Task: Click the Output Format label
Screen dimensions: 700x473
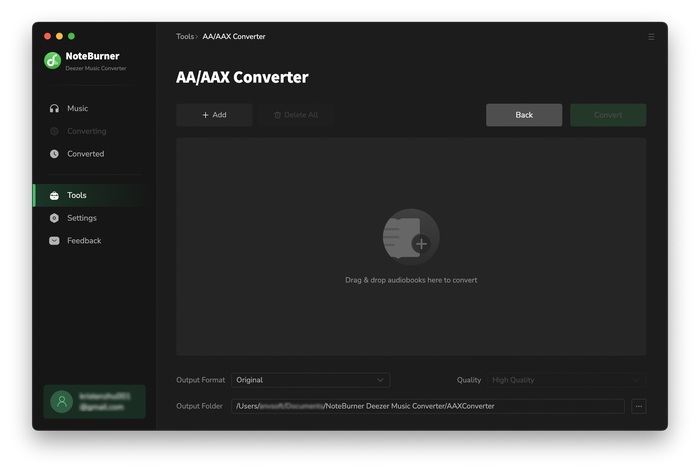Action: click(200, 380)
